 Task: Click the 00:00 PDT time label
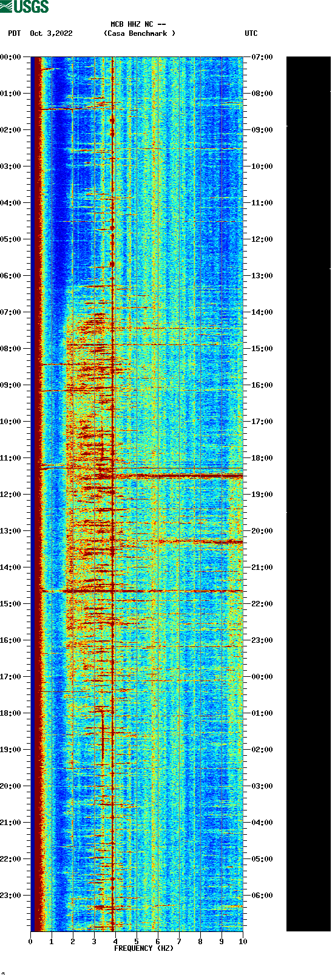(10, 57)
